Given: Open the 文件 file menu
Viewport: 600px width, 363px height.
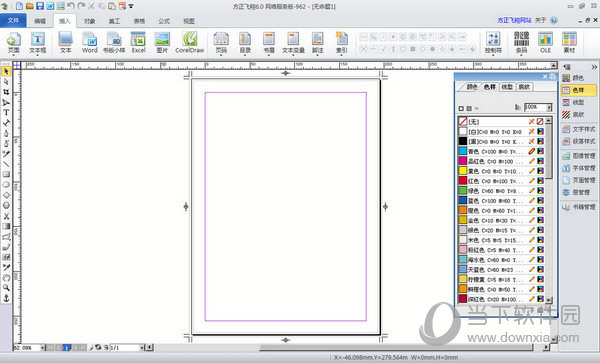Looking at the screenshot, I should pos(13,20).
